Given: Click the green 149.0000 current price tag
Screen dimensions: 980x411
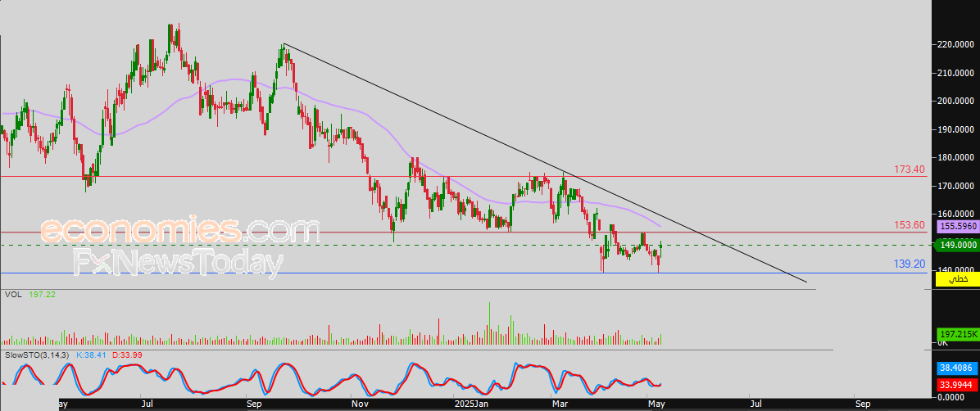Looking at the screenshot, I should click(x=957, y=246).
